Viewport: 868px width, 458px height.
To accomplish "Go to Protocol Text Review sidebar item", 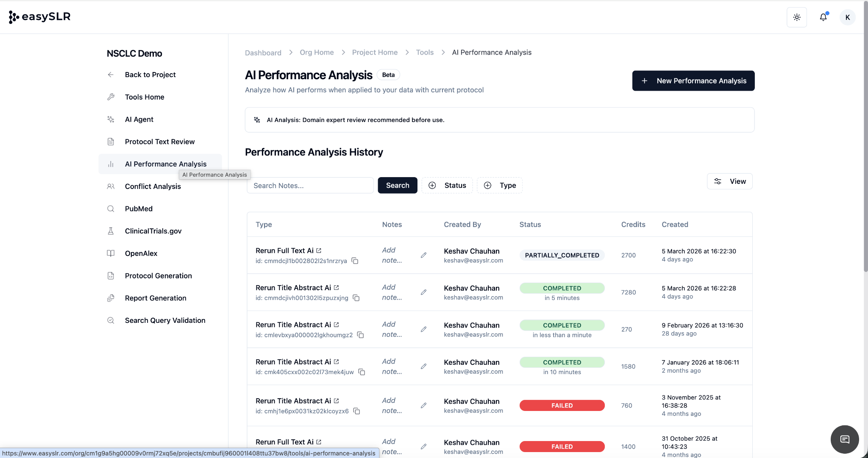I will point(159,142).
